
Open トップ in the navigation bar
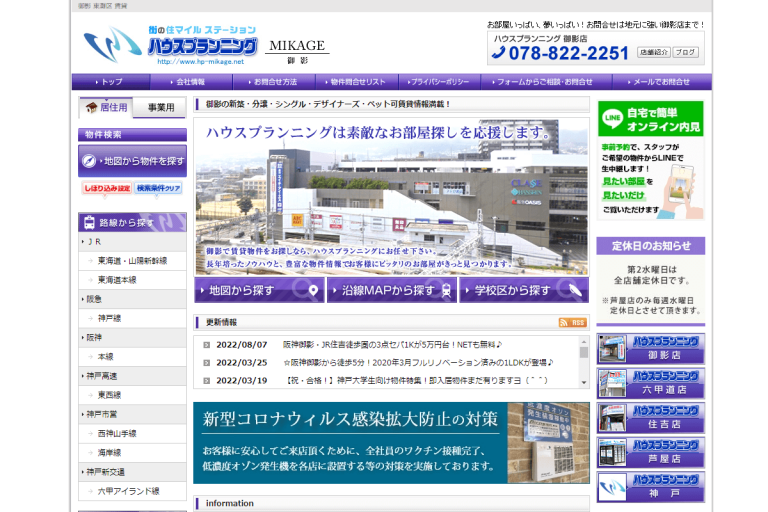(111, 82)
